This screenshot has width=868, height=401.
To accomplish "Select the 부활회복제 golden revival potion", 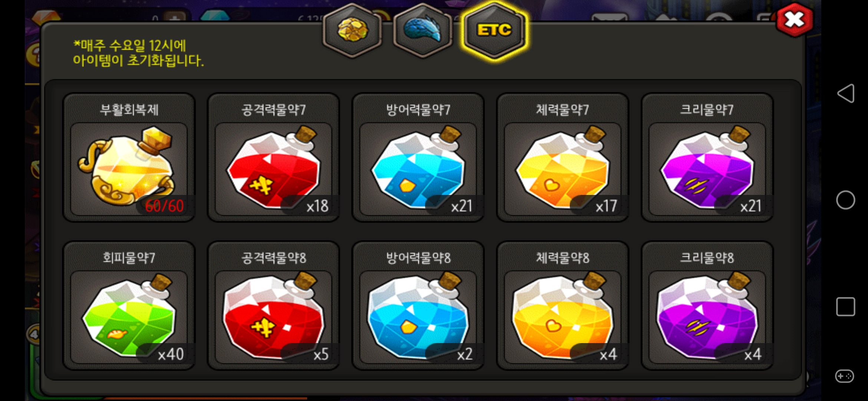I will click(129, 157).
